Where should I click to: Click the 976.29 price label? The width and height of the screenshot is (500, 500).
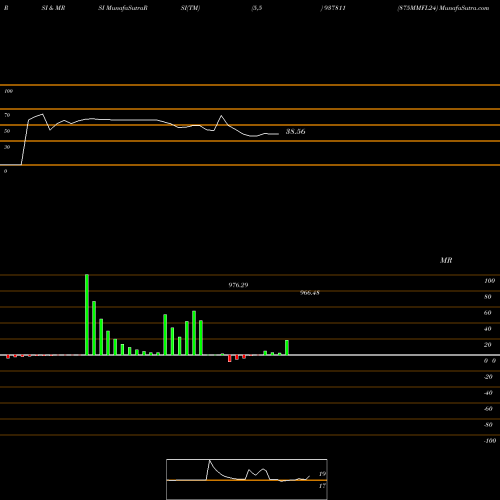pos(238,285)
